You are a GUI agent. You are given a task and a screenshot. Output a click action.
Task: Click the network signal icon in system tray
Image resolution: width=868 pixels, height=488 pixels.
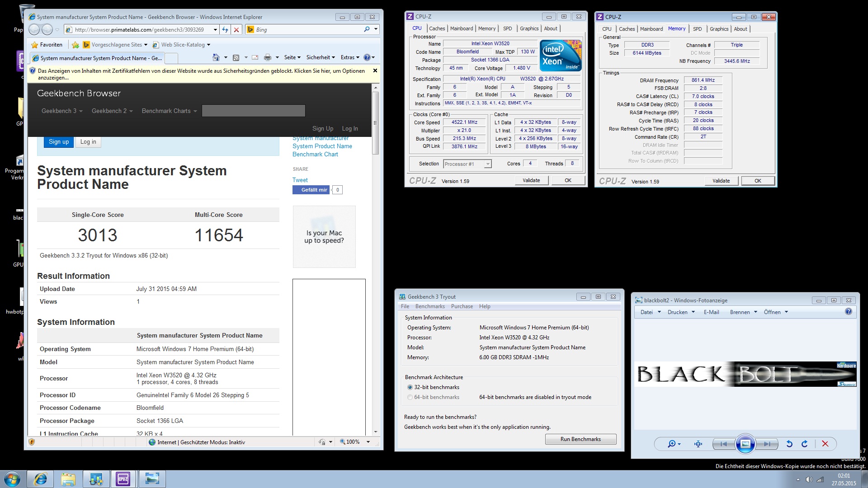coord(820,479)
